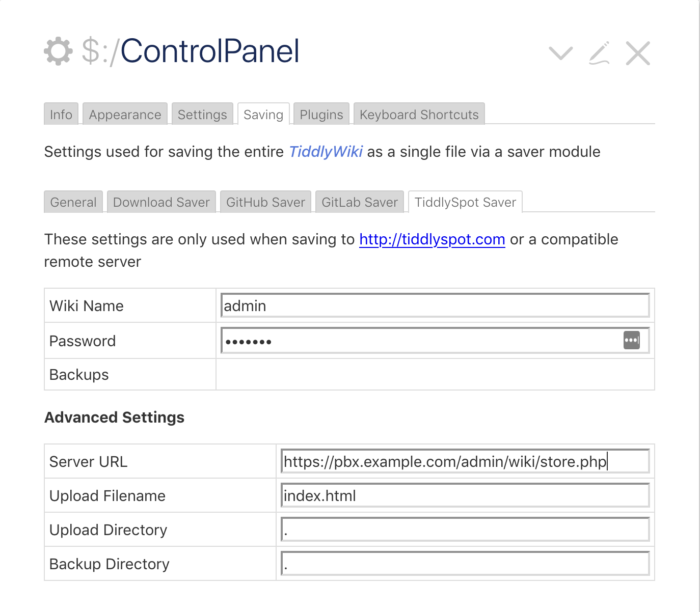This screenshot has width=700, height=612.
Task: Follow the TiddlyWiki link in the description
Action: (x=326, y=152)
